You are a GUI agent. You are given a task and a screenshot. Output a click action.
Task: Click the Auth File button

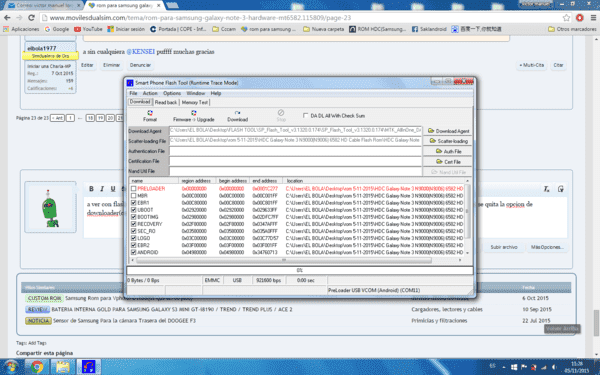[448, 151]
